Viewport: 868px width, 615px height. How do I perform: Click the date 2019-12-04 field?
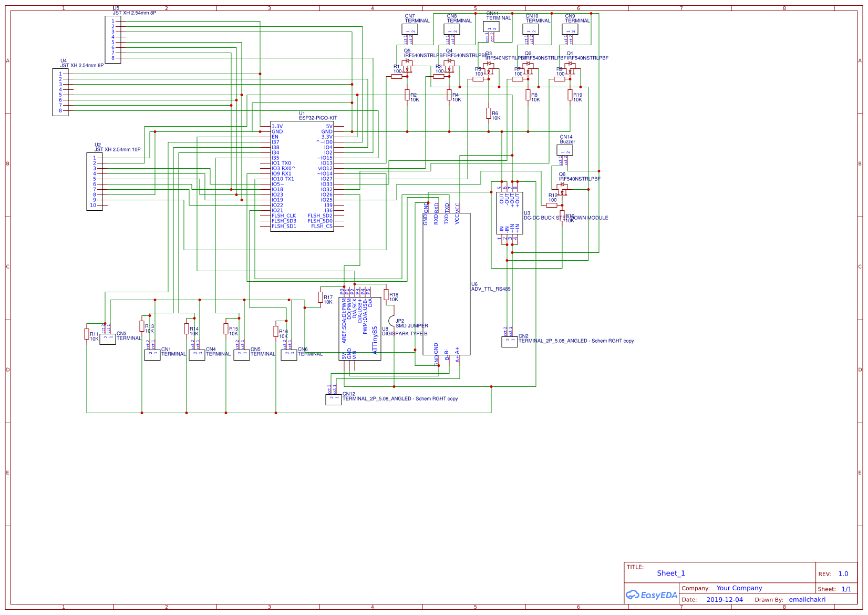[x=726, y=600]
